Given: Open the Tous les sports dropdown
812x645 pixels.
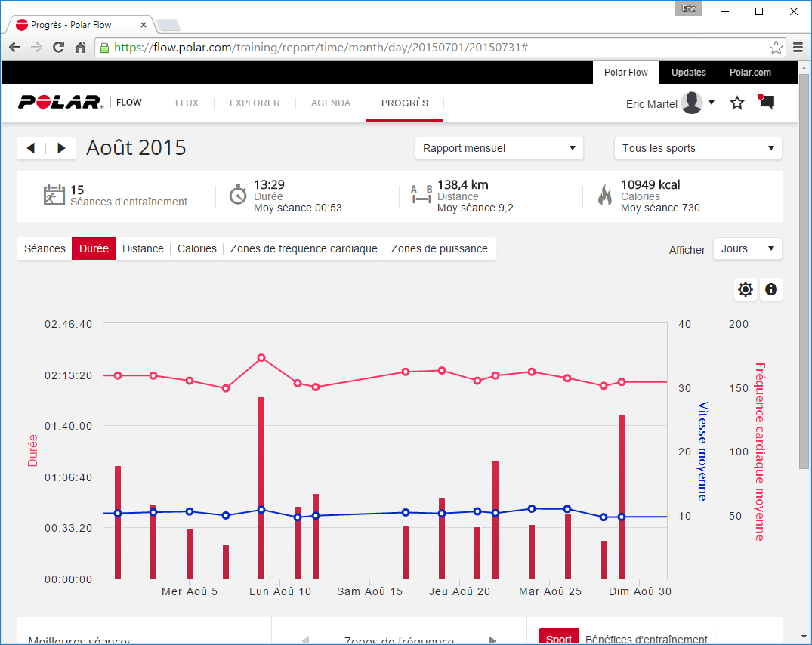Looking at the screenshot, I should pos(698,148).
